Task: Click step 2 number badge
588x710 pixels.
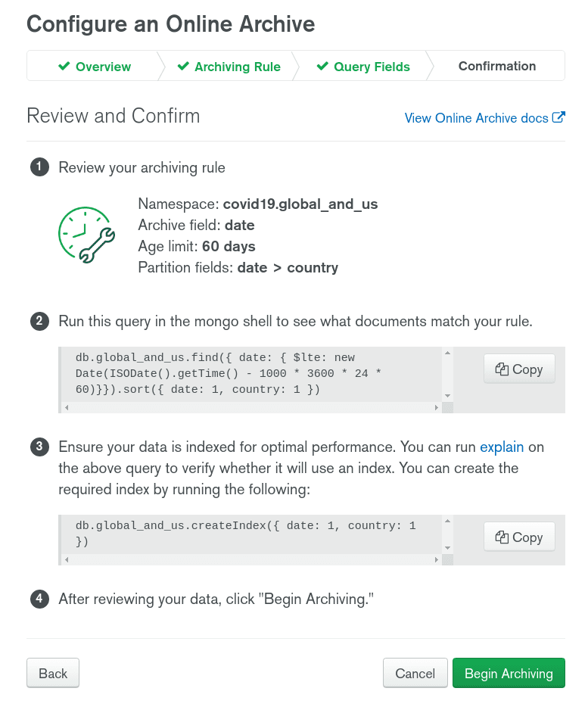Action: coord(39,322)
